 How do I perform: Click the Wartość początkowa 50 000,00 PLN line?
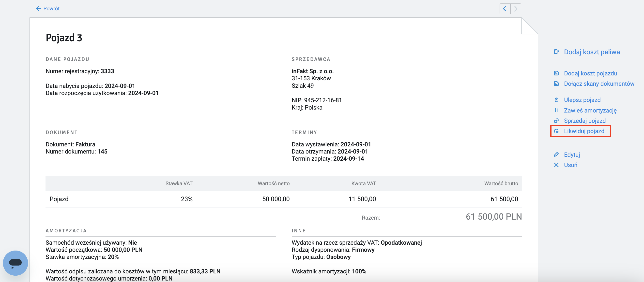[94, 250]
